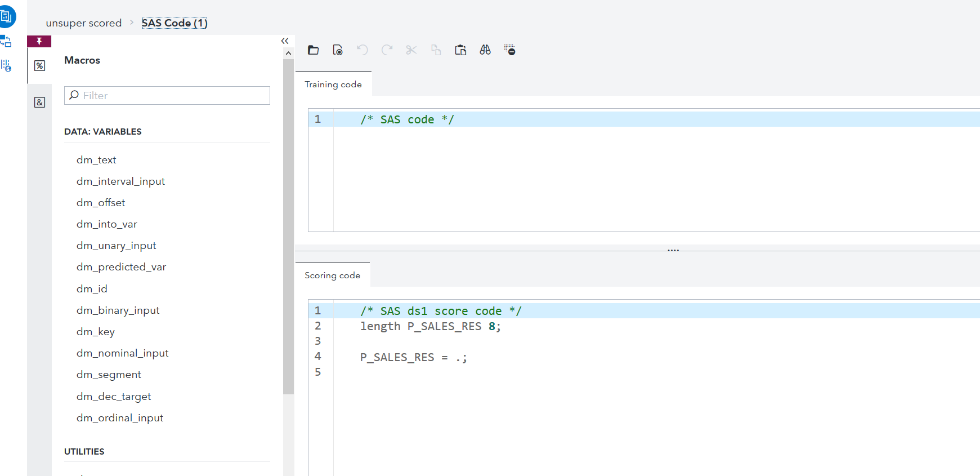Viewport: 980px width, 476px height.
Task: Switch to the Scoring code tab
Action: pyautogui.click(x=332, y=275)
